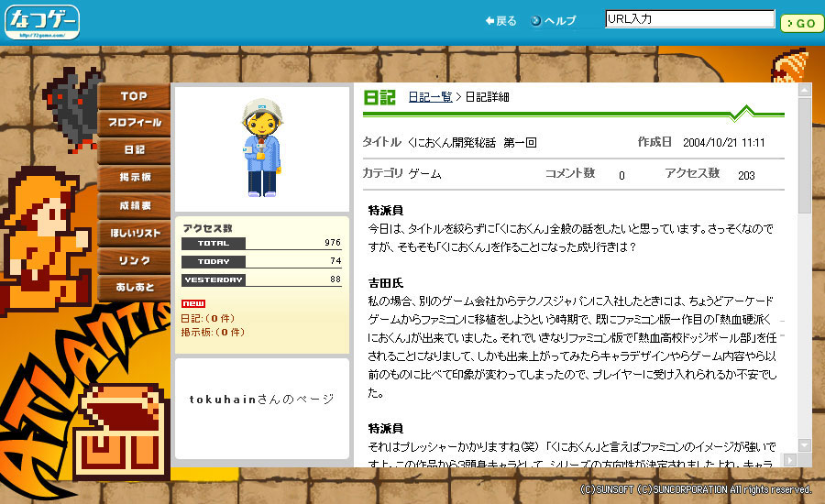
Task: Open the あしあと footprints page
Action: [134, 288]
